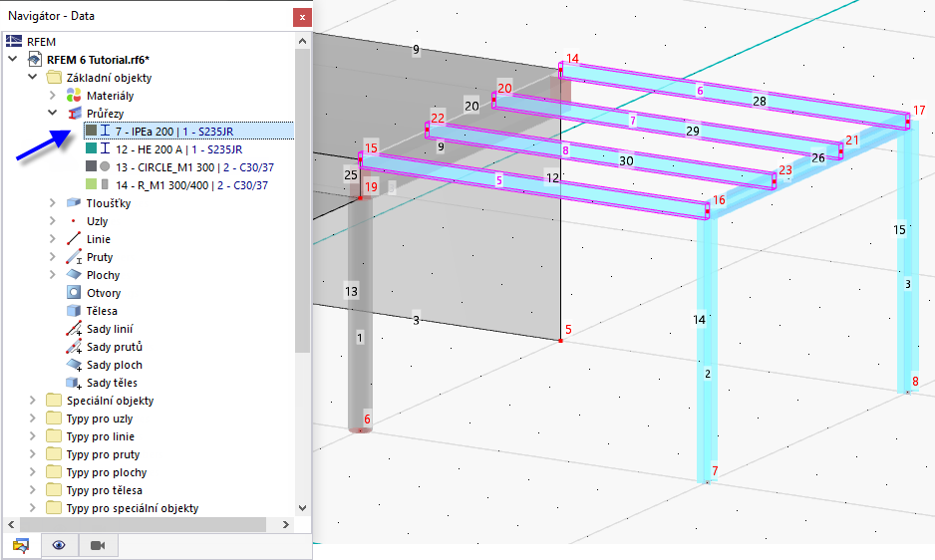Select section 7 - IPEa 200 | 1 - S235JR
Image resolution: width=935 pixels, height=560 pixels.
(189, 132)
